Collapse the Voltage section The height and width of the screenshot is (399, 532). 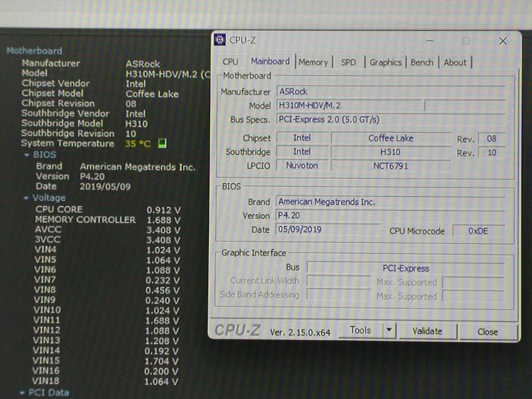pyautogui.click(x=25, y=198)
